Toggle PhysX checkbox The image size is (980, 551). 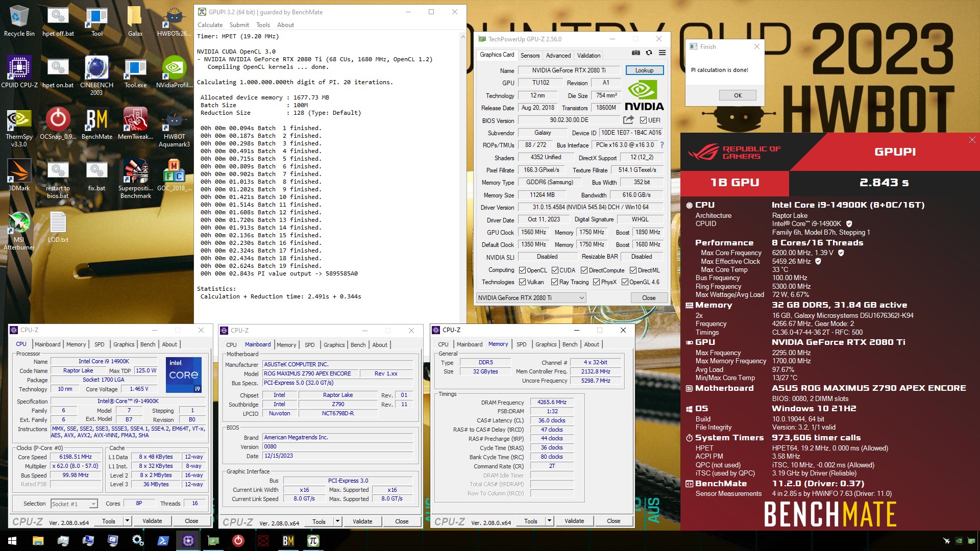596,282
